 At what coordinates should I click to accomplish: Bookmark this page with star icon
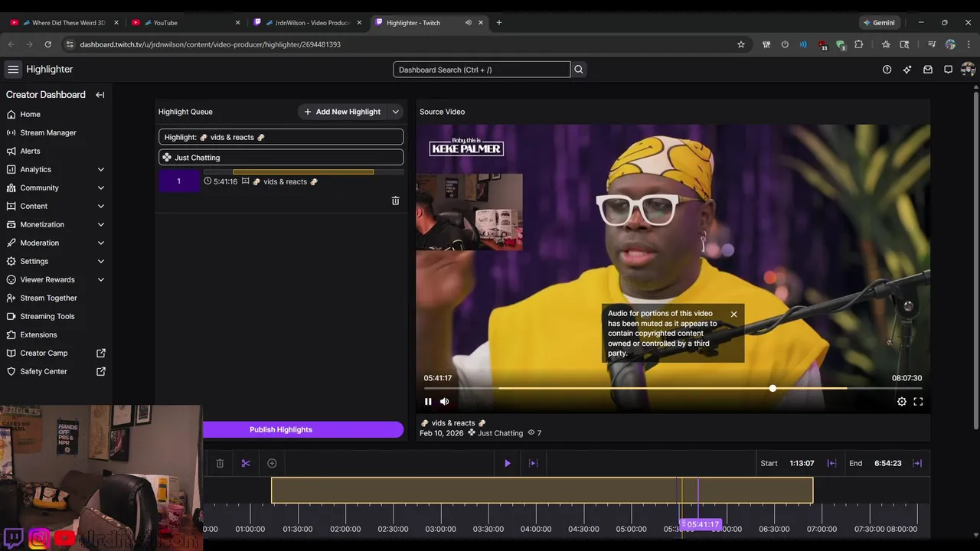(x=741, y=44)
